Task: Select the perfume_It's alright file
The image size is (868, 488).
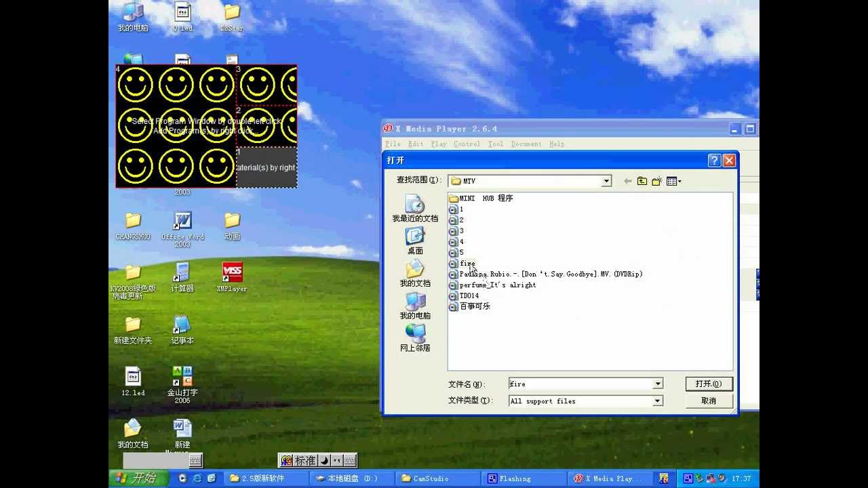Action: click(x=492, y=285)
